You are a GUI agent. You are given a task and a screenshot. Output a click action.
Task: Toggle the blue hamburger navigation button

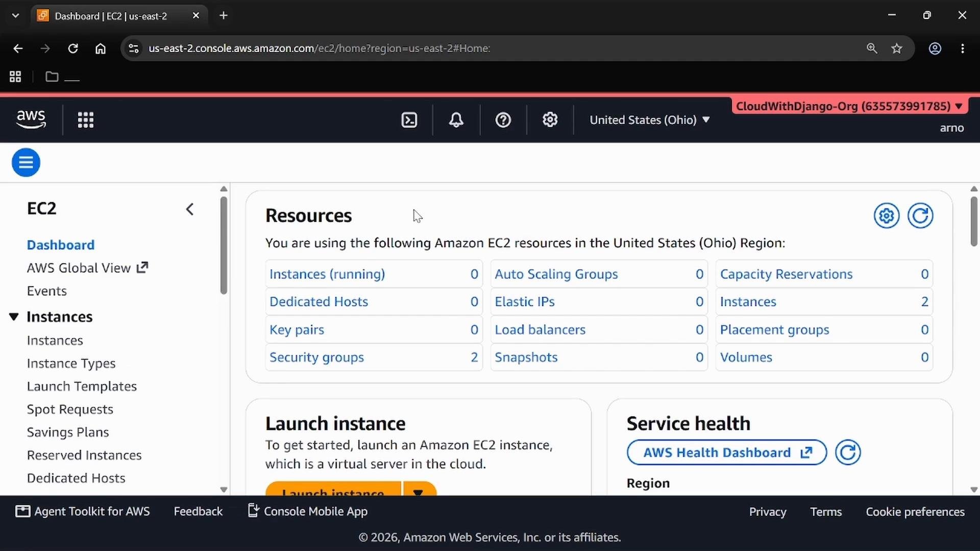tap(26, 162)
